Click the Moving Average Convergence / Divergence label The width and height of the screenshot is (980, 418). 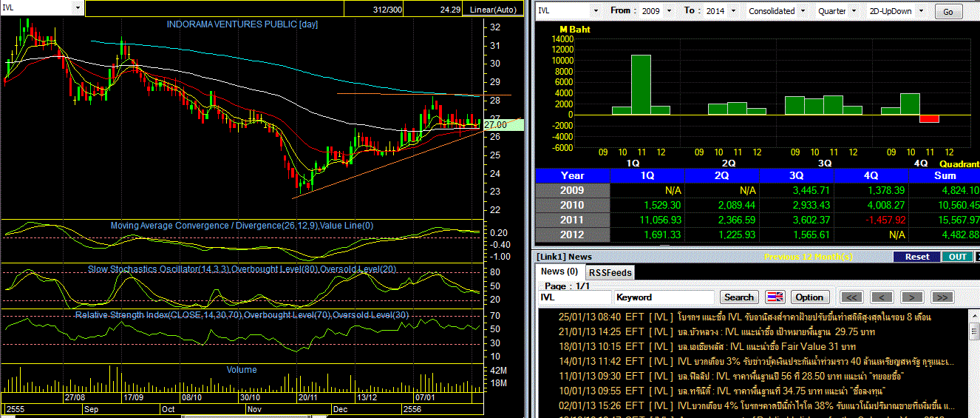pos(242,226)
